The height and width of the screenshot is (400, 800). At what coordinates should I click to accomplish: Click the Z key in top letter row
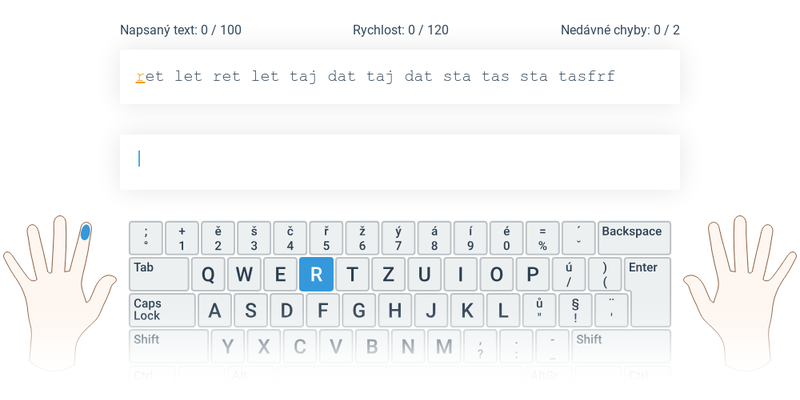point(388,274)
